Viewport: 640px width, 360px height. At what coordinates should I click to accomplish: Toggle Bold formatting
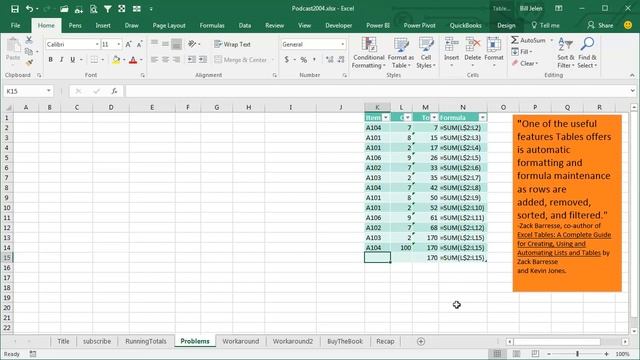[51, 60]
